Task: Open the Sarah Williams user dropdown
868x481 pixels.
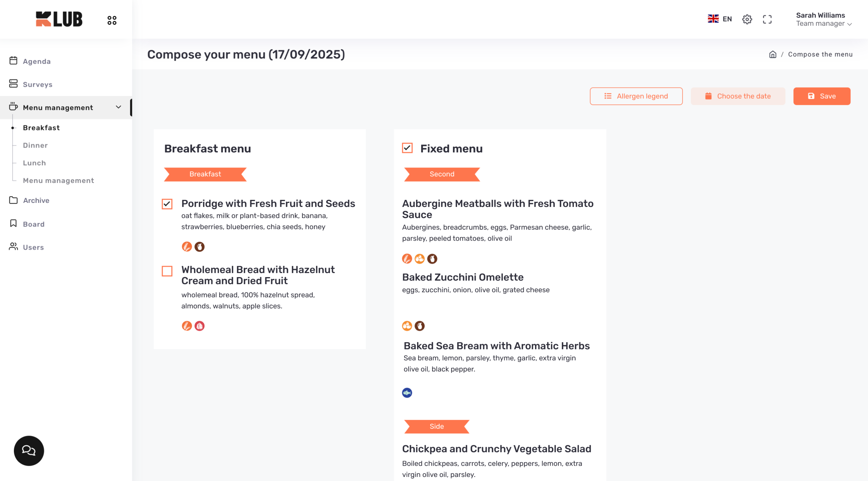Action: 824,19
